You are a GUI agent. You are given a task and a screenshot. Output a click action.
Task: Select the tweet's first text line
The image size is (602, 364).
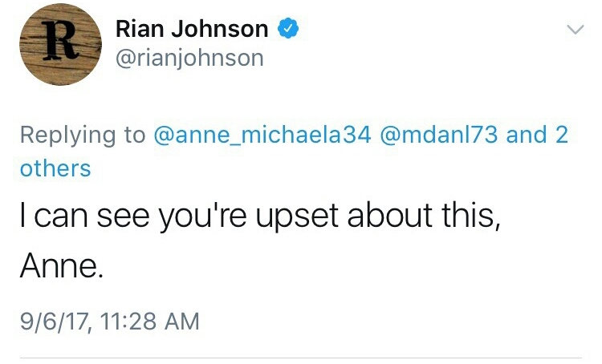click(x=260, y=217)
